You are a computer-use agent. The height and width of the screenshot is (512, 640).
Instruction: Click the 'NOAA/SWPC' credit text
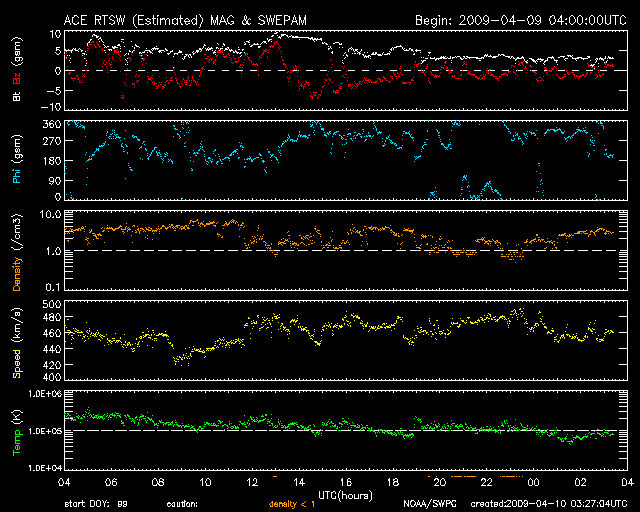click(x=430, y=504)
